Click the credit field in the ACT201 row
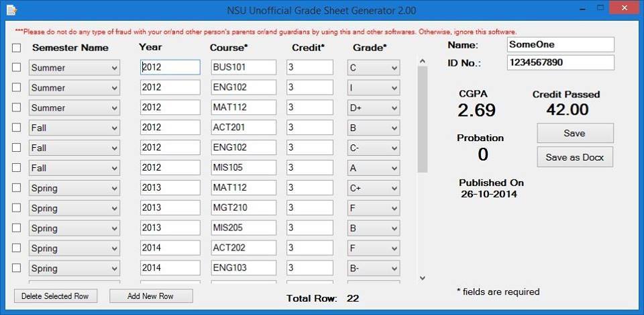The width and height of the screenshot is (644, 315). point(310,128)
